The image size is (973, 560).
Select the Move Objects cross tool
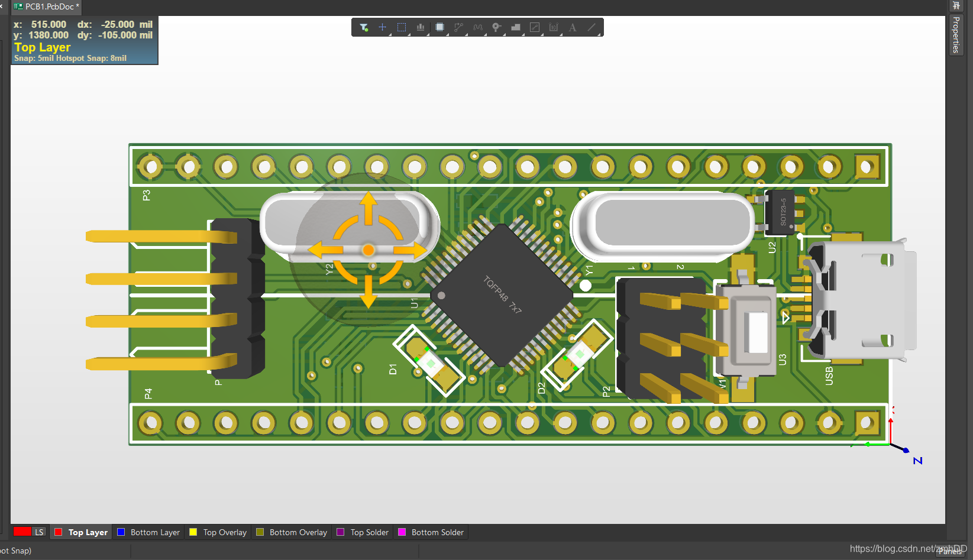click(382, 27)
